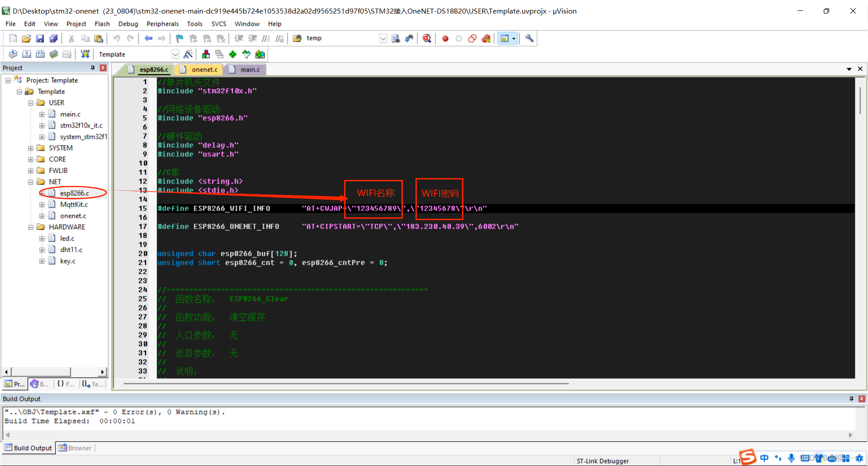This screenshot has height=466, width=868.
Task: Click the green diamond Manage Run-Time Environment icon
Action: tap(233, 54)
